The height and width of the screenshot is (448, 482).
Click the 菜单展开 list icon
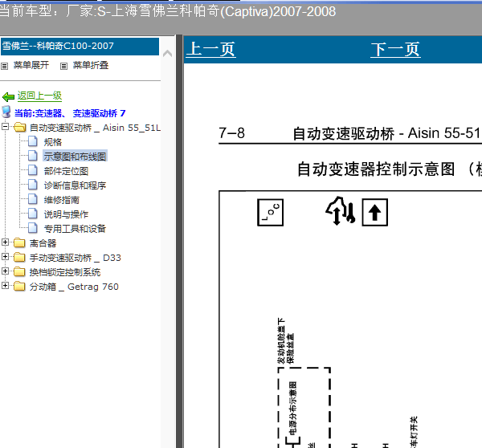(5, 66)
